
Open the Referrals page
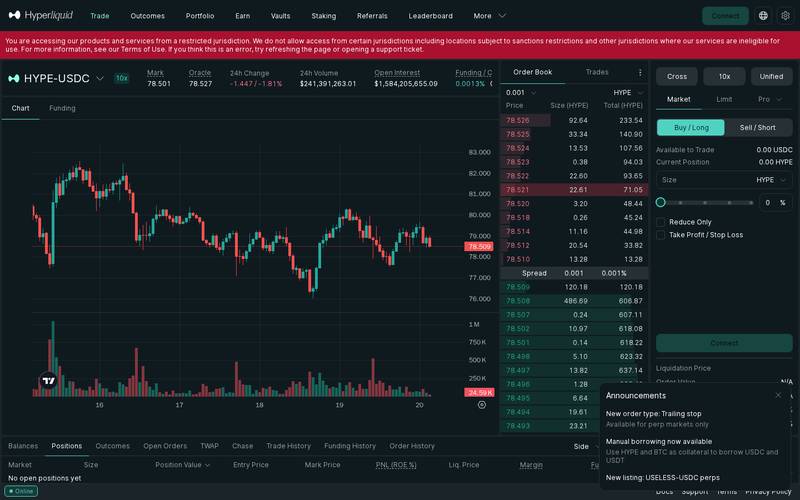pyautogui.click(x=372, y=16)
